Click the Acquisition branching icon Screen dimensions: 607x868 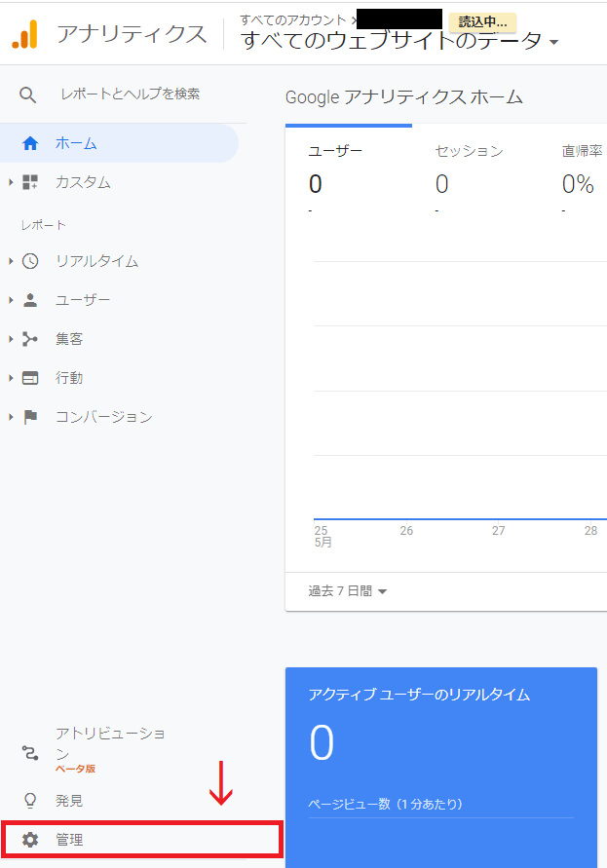pos(30,339)
